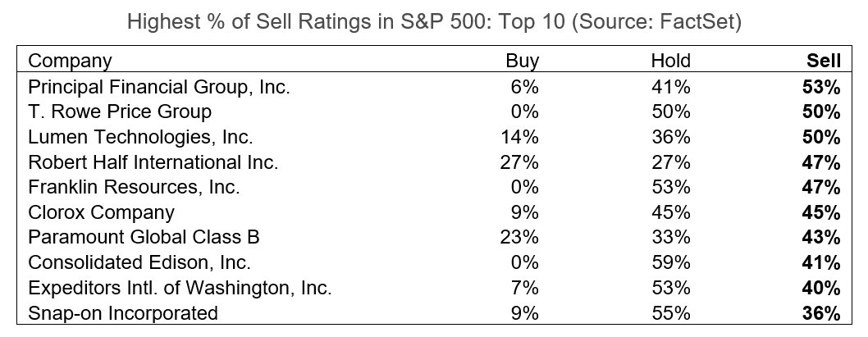This screenshot has height=337, width=868.
Task: Select the Clorox Company row label
Action: [x=101, y=212]
